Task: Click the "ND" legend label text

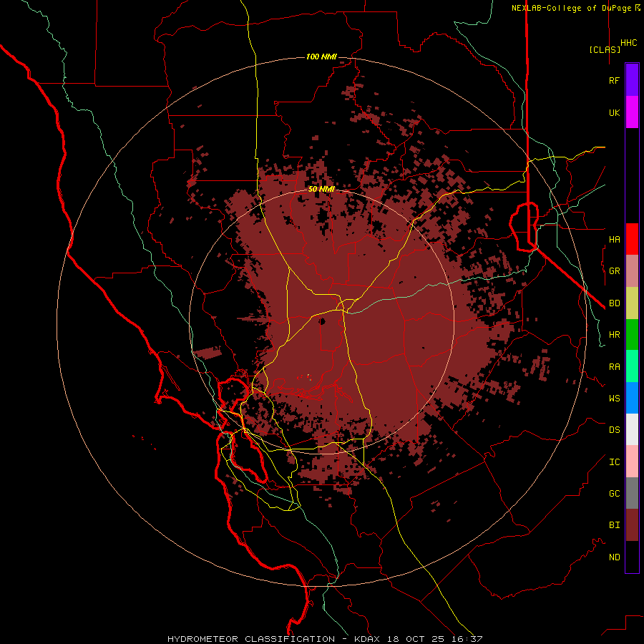Action: (614, 557)
